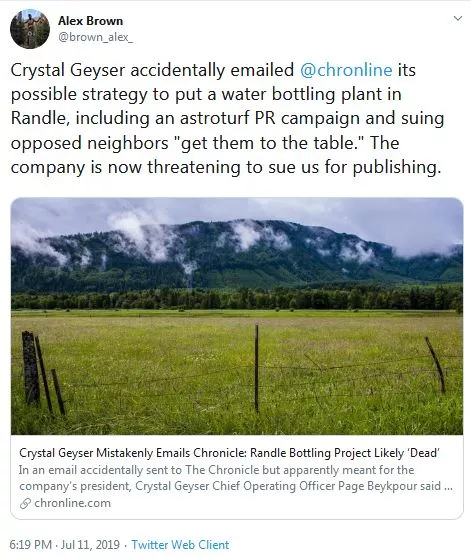Open the Crystal Geyser article headline
The width and height of the screenshot is (471, 559).
(229, 453)
